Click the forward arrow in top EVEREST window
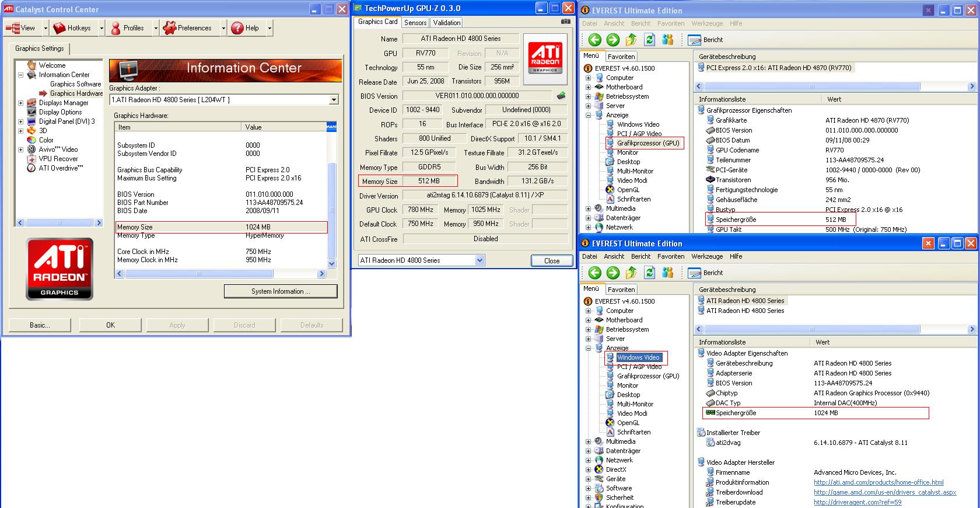Viewport: 980px width, 508px height. click(x=612, y=40)
